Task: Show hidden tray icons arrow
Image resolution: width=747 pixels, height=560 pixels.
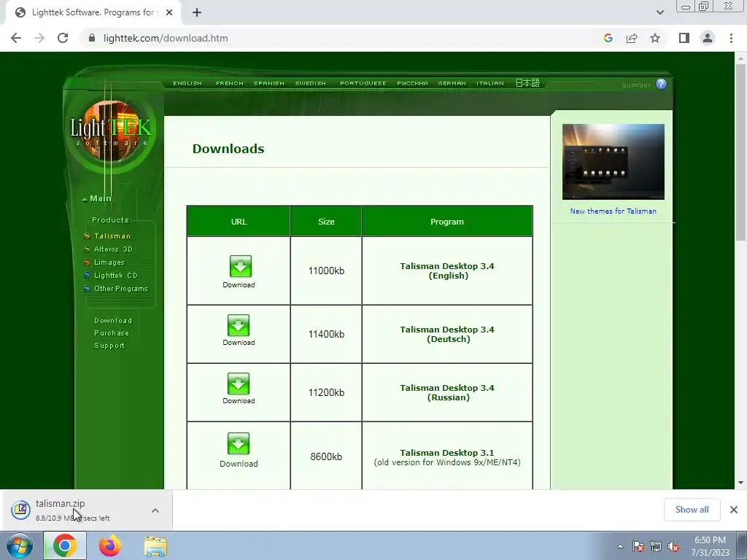Action: (x=620, y=546)
